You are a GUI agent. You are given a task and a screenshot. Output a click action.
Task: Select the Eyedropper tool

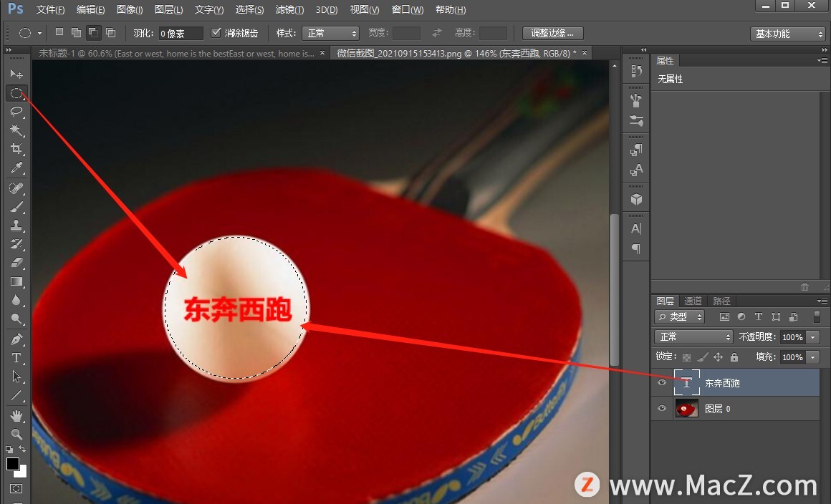pyautogui.click(x=16, y=168)
